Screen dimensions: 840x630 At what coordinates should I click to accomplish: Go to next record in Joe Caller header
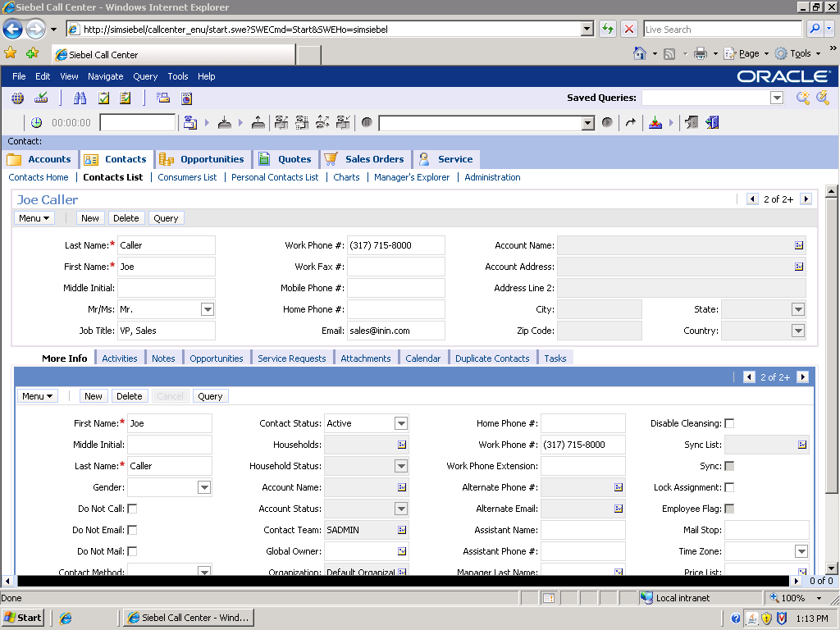(806, 199)
